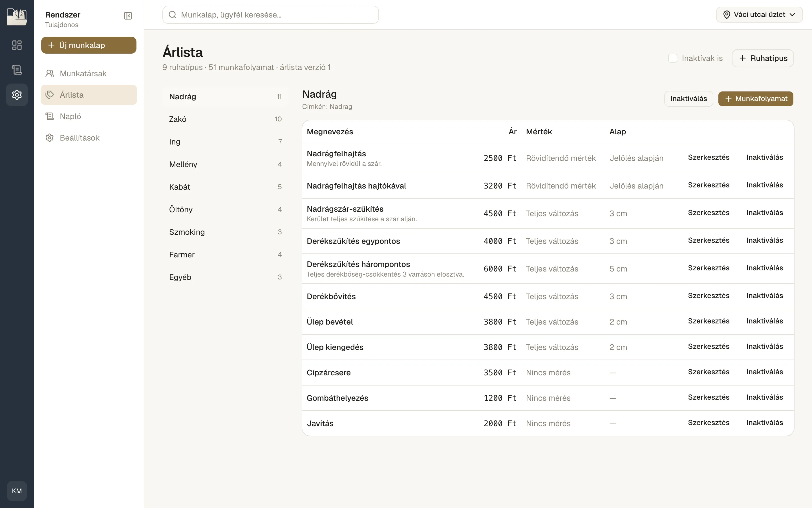Deactivate Derékszűkítés hárompontos
Viewport: 812px width, 508px height.
[x=764, y=268]
